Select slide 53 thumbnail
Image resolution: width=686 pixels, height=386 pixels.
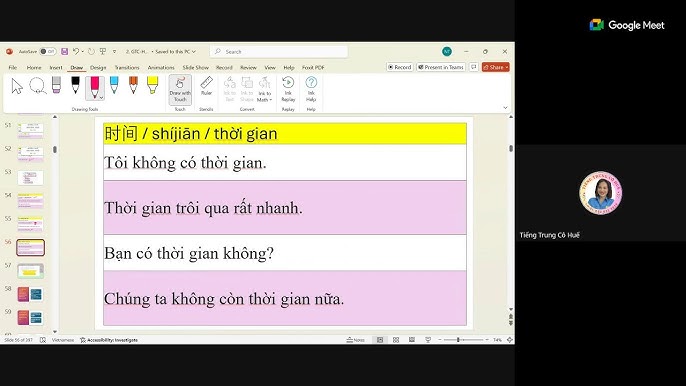30,178
